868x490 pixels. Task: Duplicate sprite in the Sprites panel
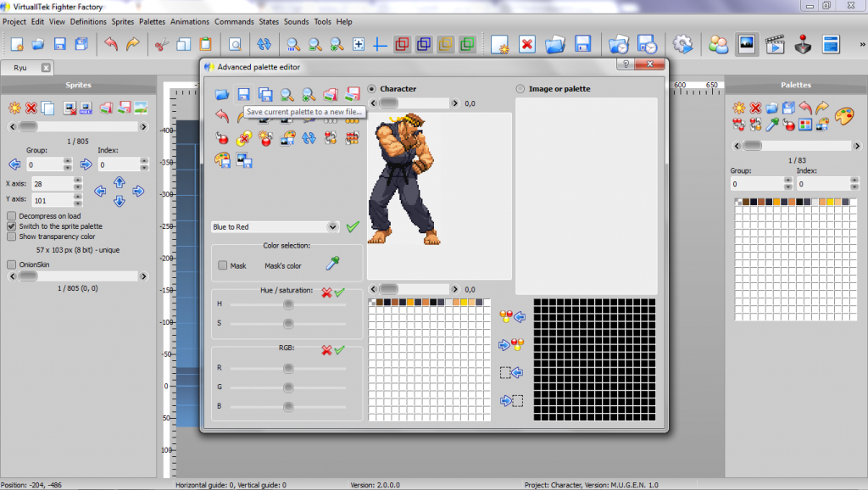point(47,108)
